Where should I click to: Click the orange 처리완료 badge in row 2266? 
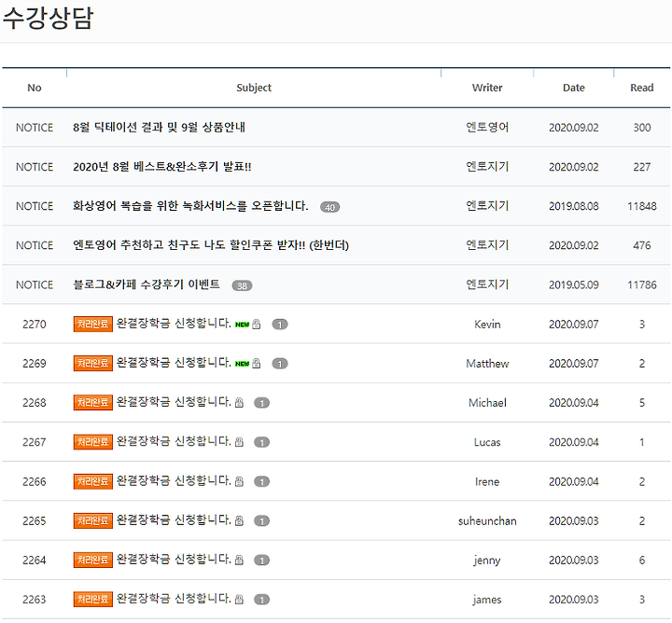pos(93,481)
